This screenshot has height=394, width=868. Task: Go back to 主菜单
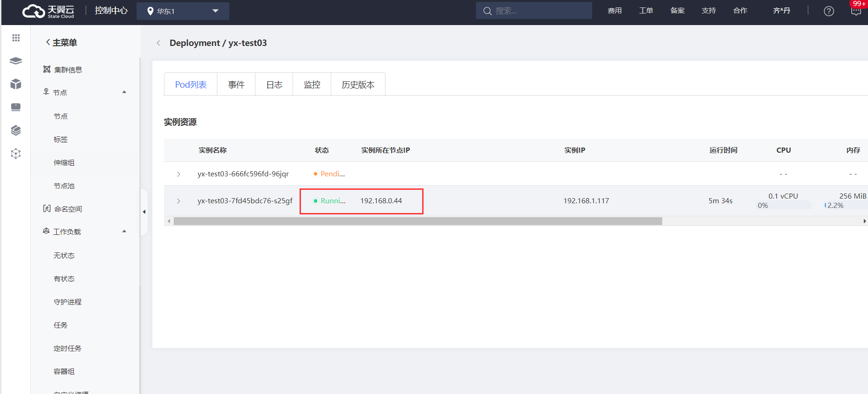coord(61,43)
